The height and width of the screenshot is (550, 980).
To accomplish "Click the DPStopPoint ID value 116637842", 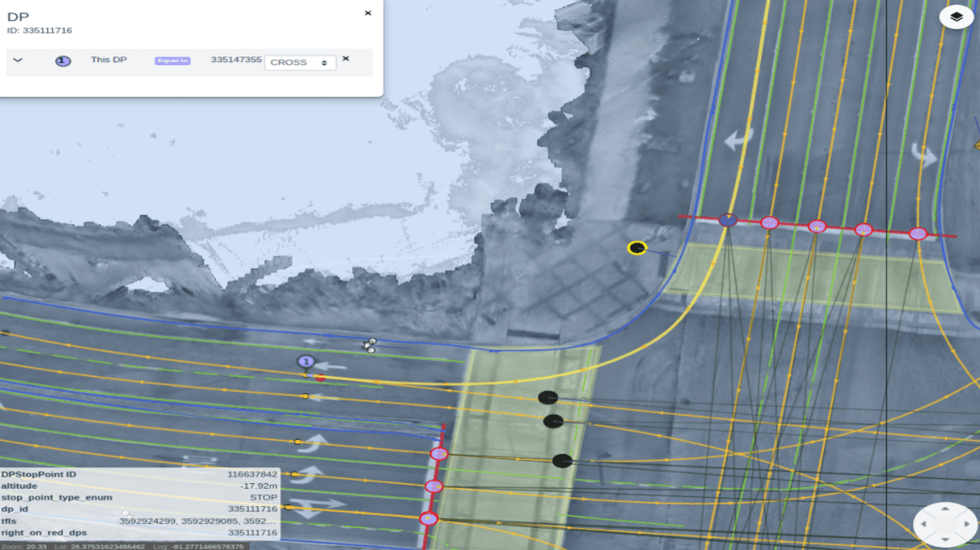I will (x=252, y=474).
